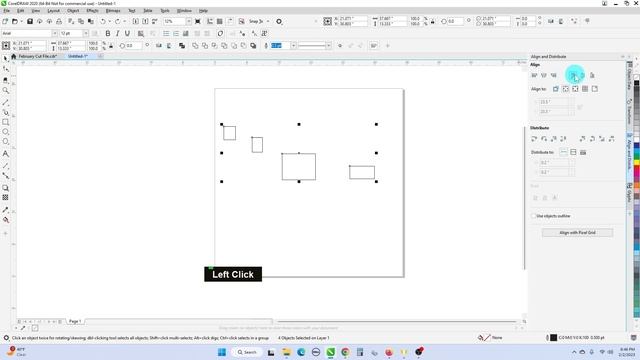Select the Connector tool in the toolbox
This screenshot has width=640, height=360.
(5, 176)
